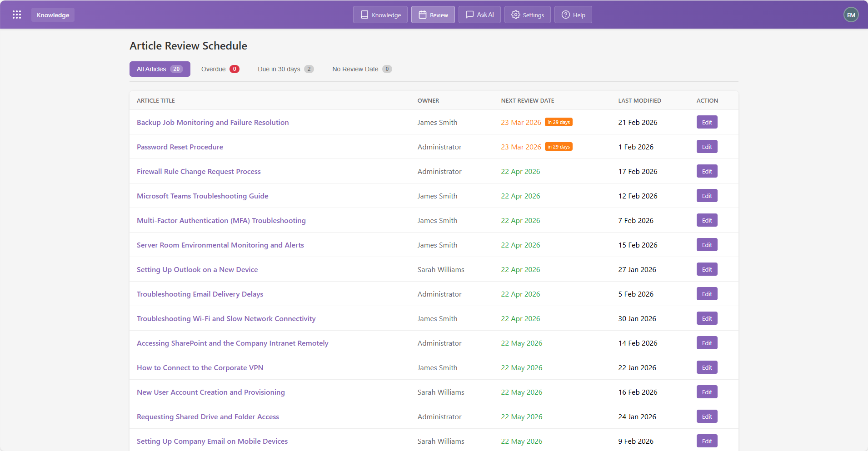Edit the Password Reset Procedure row
The width and height of the screenshot is (868, 451).
707,147
